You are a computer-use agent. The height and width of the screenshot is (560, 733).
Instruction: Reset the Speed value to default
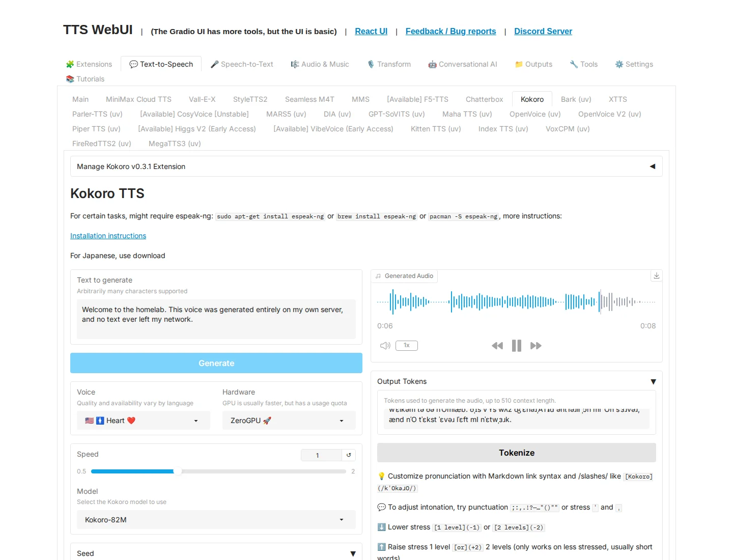coord(349,455)
